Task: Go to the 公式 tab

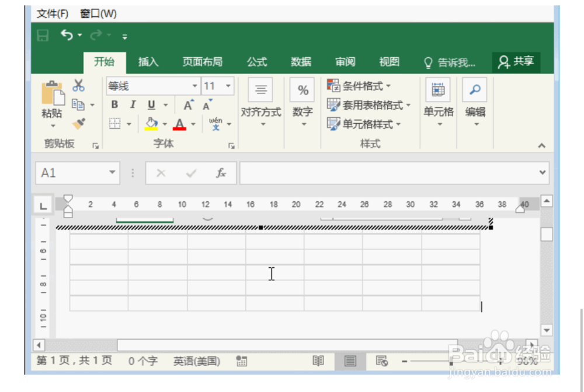Action: click(257, 62)
